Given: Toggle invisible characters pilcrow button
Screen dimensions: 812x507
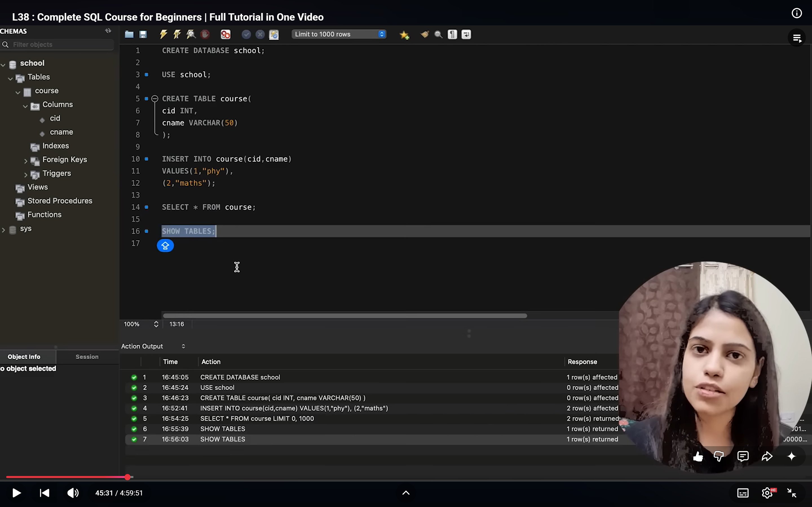Looking at the screenshot, I should (452, 34).
